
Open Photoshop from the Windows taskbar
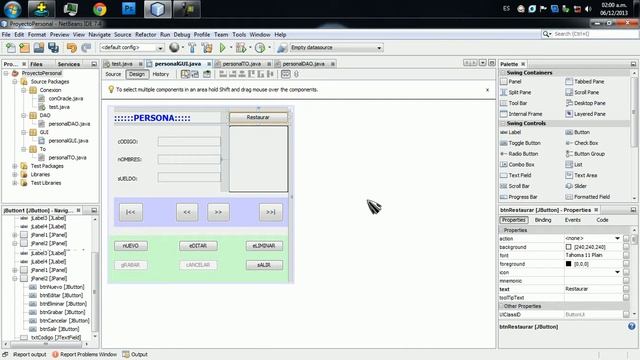(x=129, y=9)
